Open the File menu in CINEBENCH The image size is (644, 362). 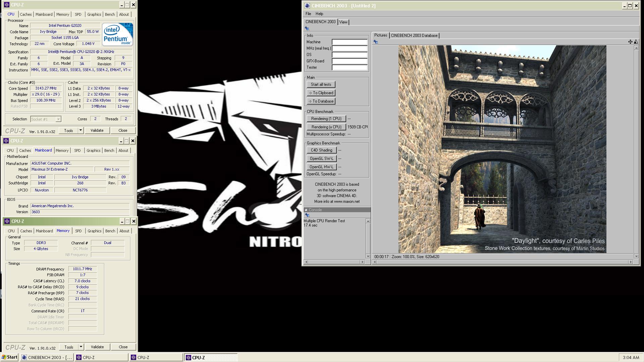(308, 14)
